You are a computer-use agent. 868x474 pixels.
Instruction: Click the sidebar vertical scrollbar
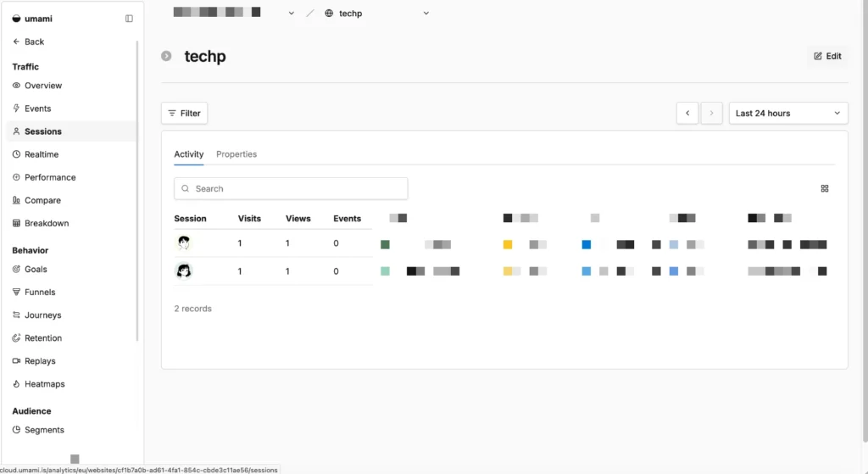pyautogui.click(x=137, y=191)
